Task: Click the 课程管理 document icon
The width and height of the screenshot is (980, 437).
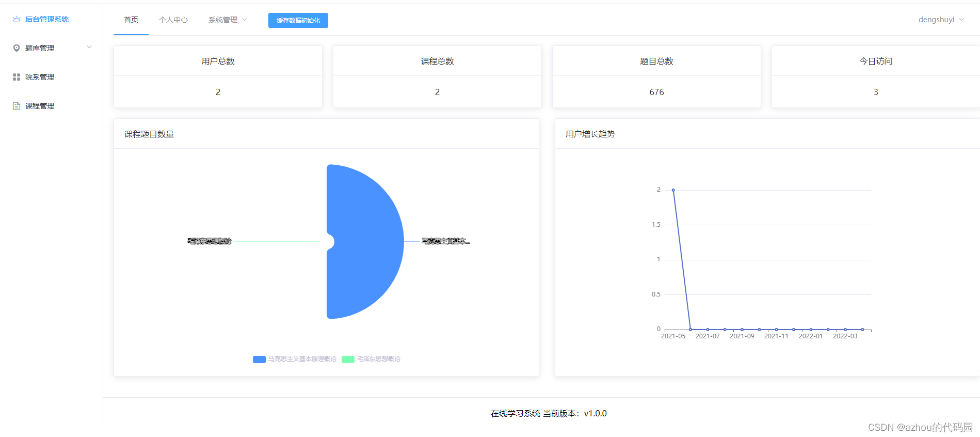Action: click(x=17, y=106)
